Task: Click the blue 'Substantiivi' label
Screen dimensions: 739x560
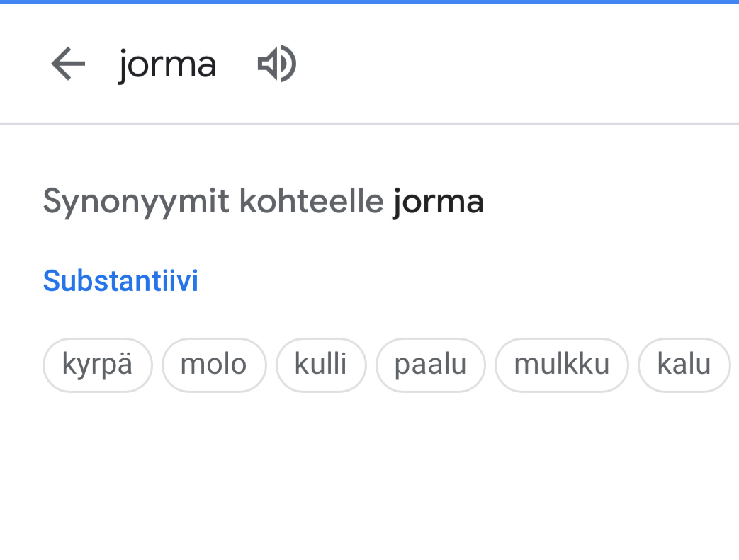Action: tap(120, 280)
